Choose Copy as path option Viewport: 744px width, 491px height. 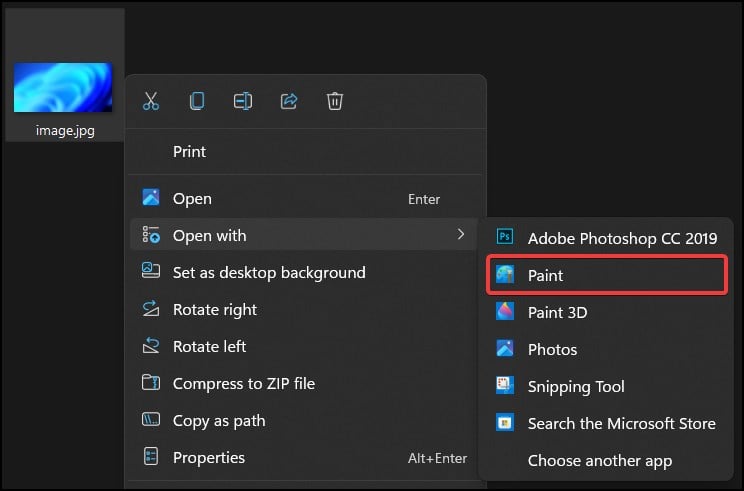click(x=219, y=420)
